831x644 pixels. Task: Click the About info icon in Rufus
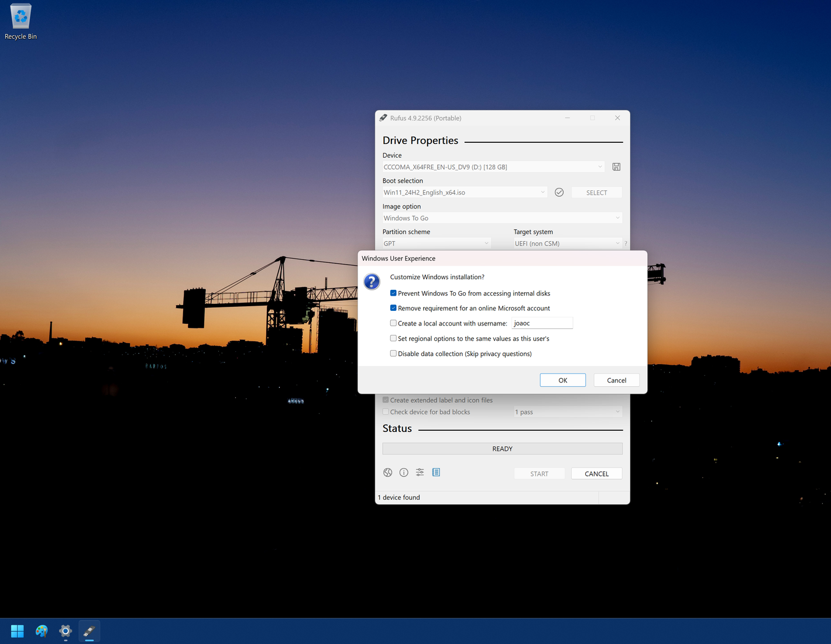[x=403, y=472]
